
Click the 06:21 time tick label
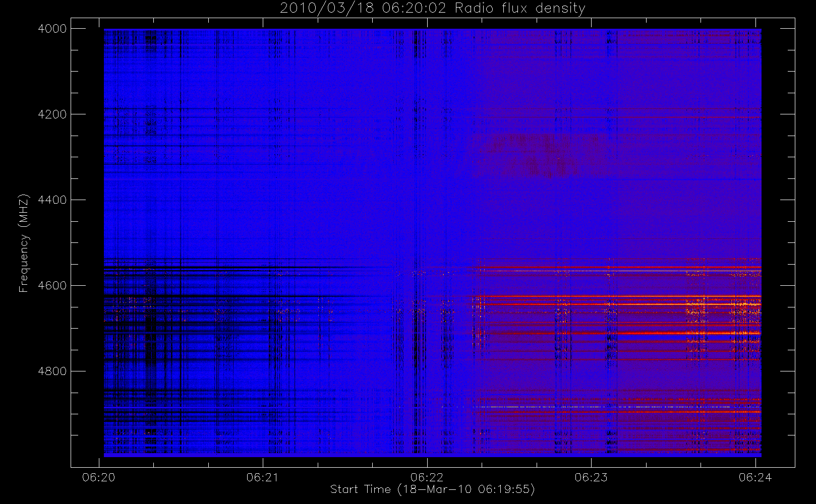(x=263, y=477)
